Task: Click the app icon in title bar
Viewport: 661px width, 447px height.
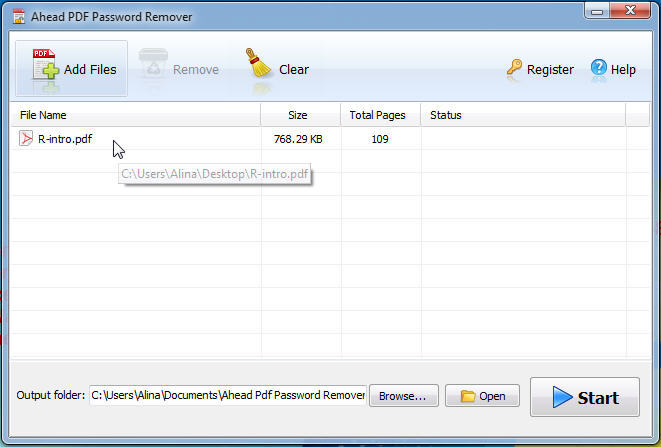Action: click(19, 16)
